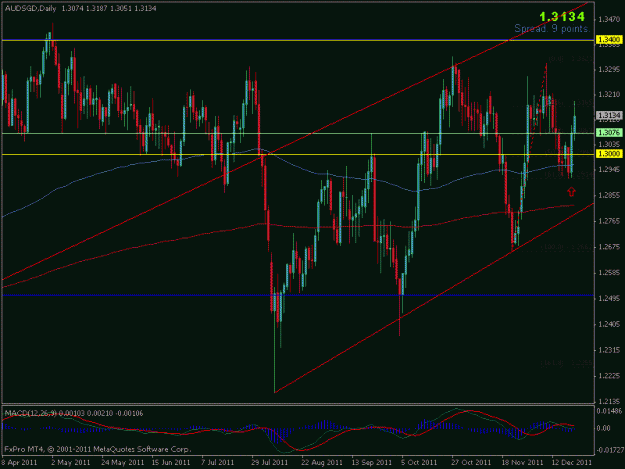
Task: Select the yellow 1.3400 price tag
Action: coord(609,39)
